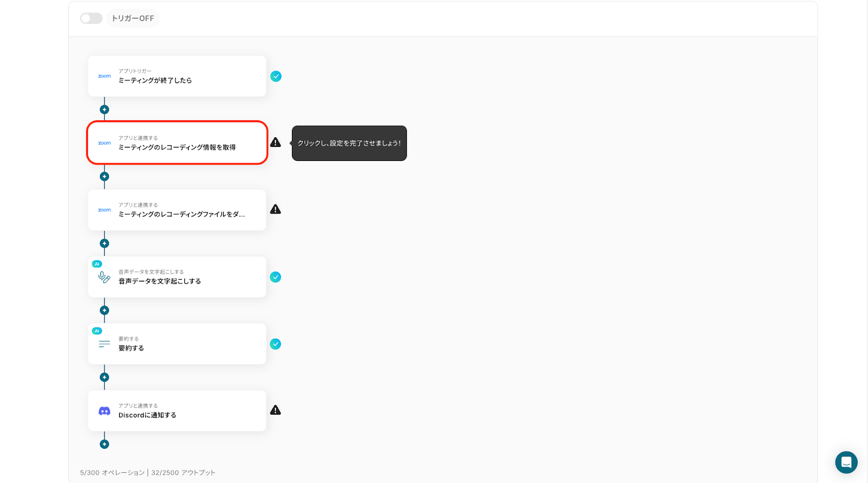This screenshot has height=483, width=868.
Task: Click the text-lines icon on 要約する card
Action: [104, 344]
